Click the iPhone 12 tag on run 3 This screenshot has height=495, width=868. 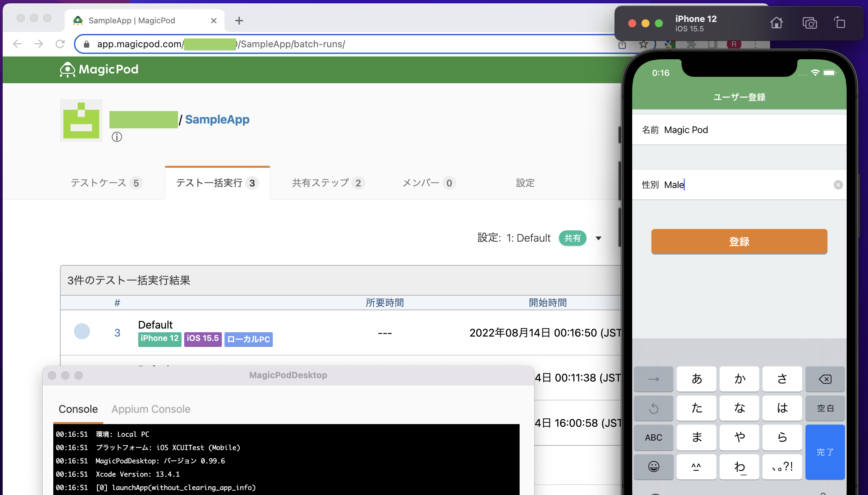tap(160, 339)
